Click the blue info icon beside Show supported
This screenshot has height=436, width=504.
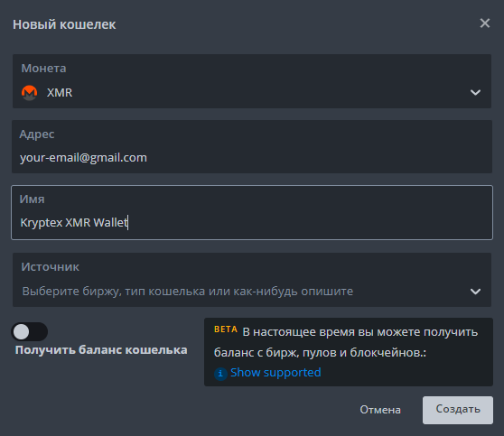(220, 374)
